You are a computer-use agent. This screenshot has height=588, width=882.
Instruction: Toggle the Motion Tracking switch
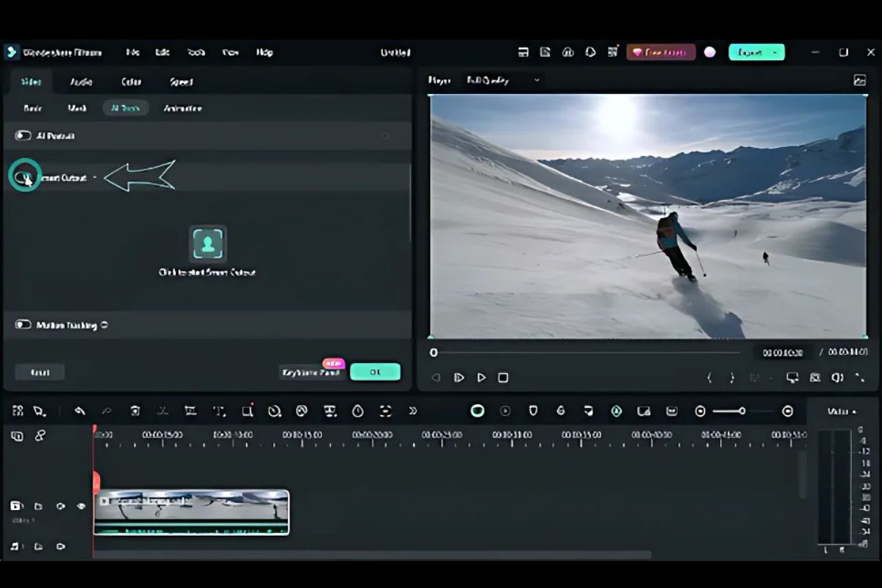[24, 324]
